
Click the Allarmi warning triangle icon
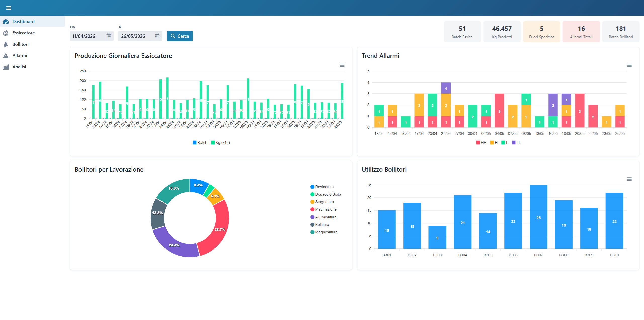[x=6, y=56]
